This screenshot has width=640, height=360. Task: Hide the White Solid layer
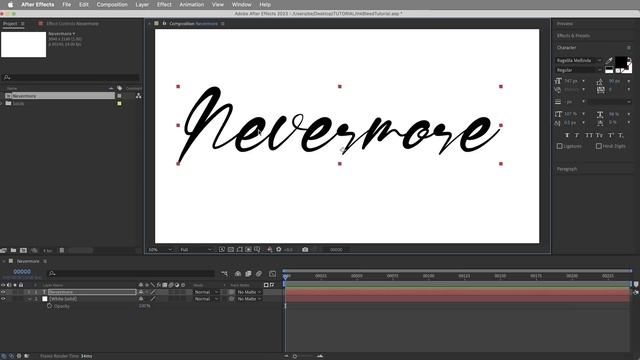click(3, 299)
